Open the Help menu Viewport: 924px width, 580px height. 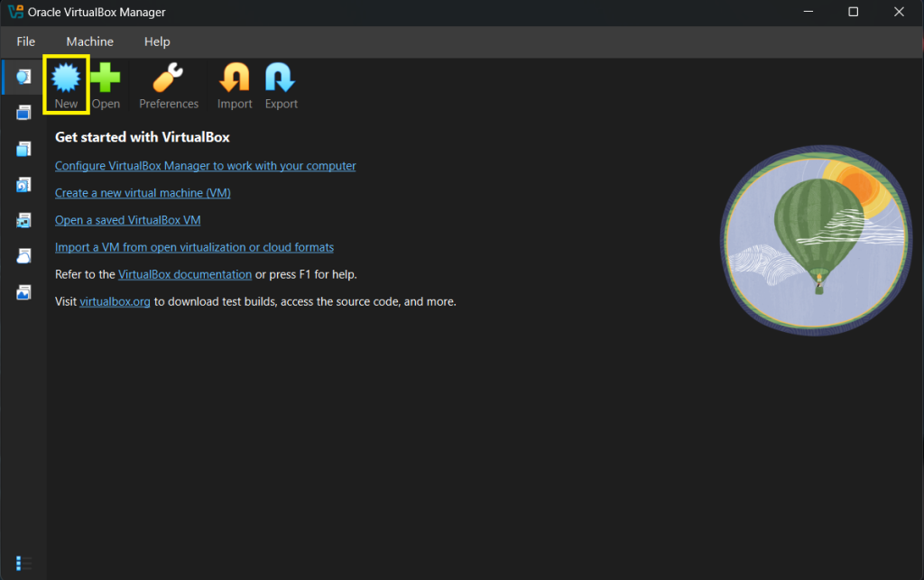click(x=156, y=41)
